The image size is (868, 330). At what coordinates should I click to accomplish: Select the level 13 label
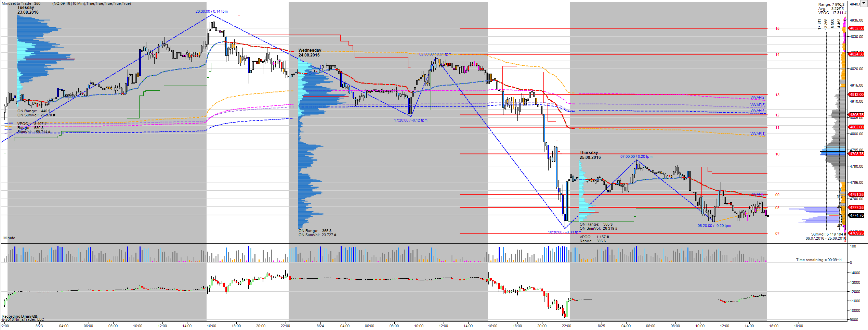(777, 95)
